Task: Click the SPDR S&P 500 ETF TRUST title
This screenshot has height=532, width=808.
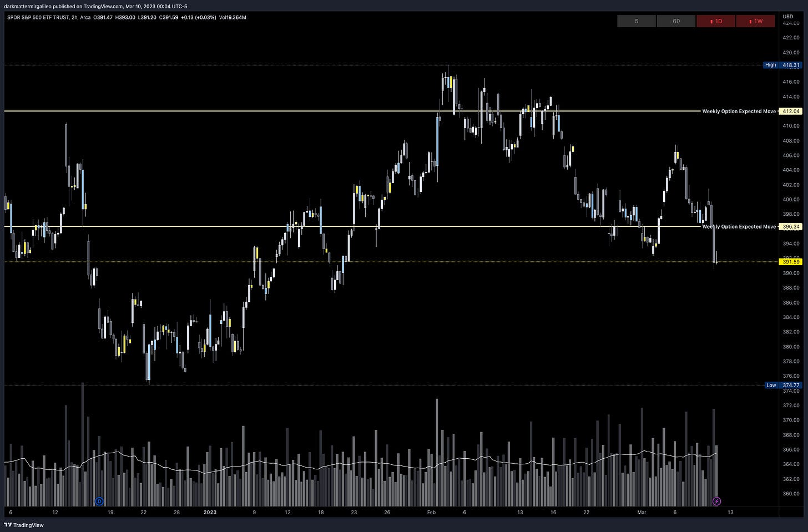Action: click(x=38, y=18)
